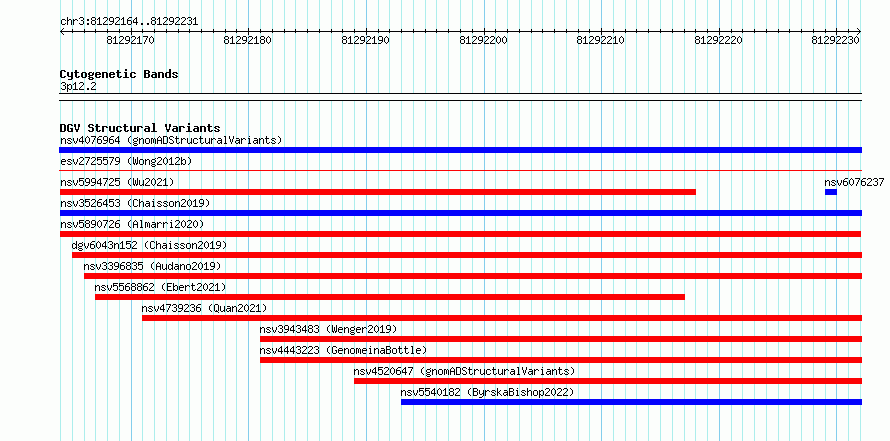This screenshot has height=441, width=890.
Task: Click ruler position 81292170
Action: (130, 40)
